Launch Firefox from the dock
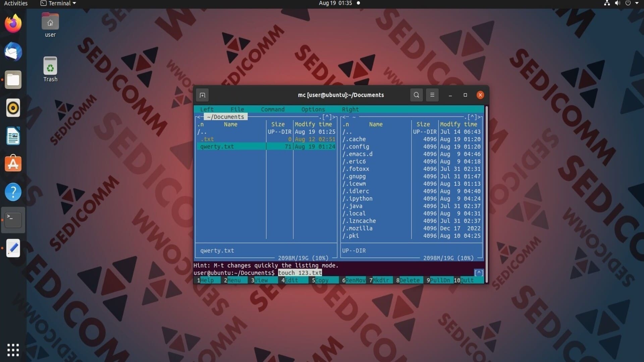644x362 pixels. [x=13, y=23]
